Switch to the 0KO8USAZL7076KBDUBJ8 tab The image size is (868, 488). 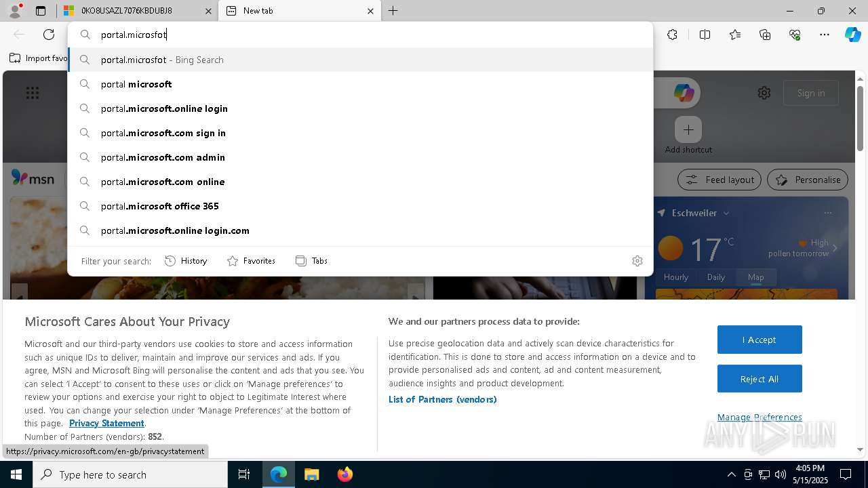point(137,11)
